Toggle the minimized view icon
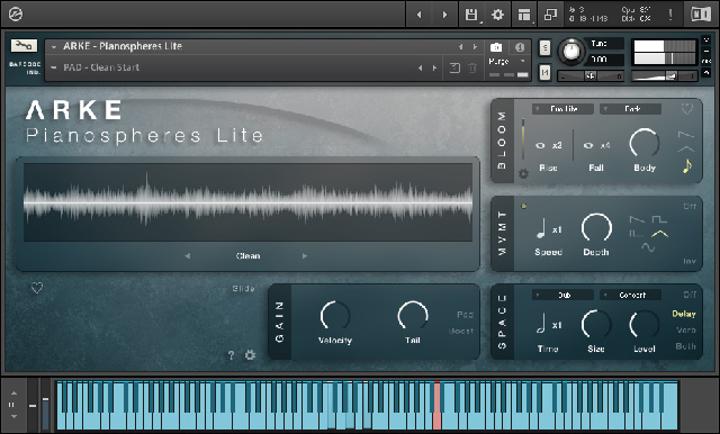The image size is (720, 434). [x=551, y=15]
